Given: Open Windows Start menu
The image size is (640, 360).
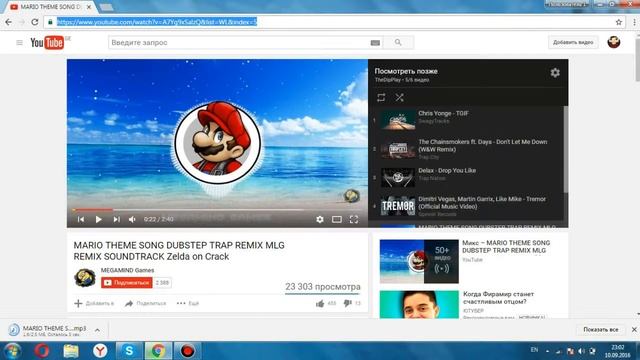Looking at the screenshot, I should [13, 351].
